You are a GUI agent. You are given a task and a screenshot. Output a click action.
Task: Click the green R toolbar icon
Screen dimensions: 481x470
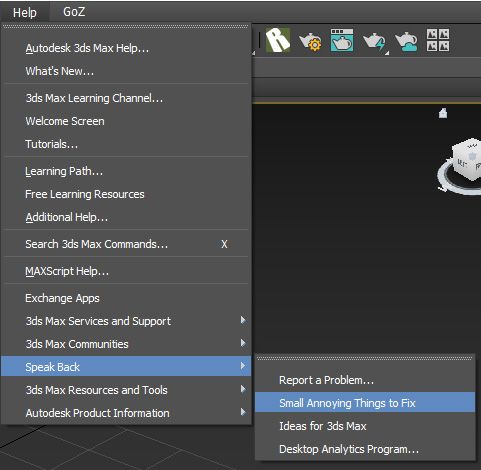278,40
